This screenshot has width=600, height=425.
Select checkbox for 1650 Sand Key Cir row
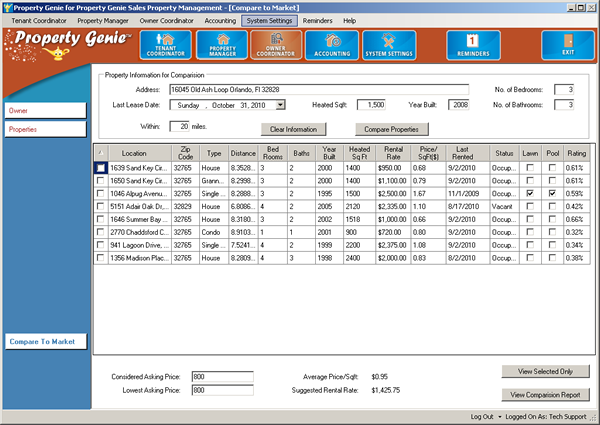pyautogui.click(x=101, y=181)
